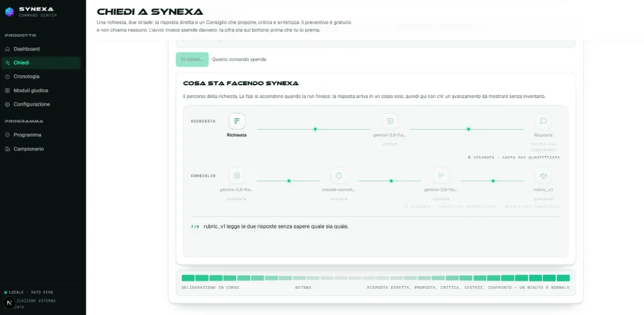Click the In corso... button
This screenshot has height=315, width=644.
[193, 59]
